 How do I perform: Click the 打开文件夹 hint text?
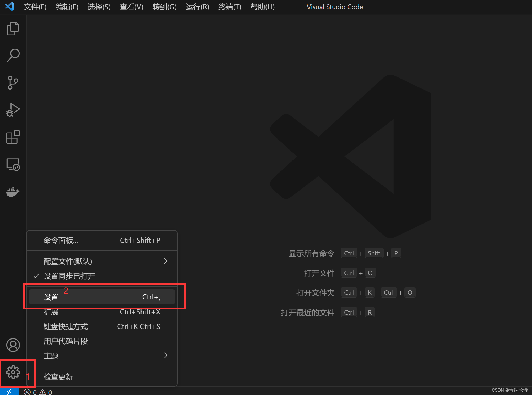315,293
